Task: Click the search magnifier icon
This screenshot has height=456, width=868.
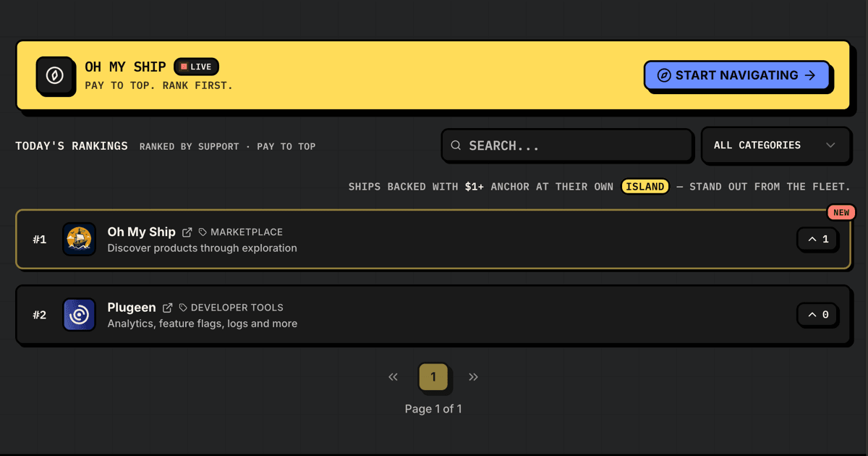Action: click(x=456, y=145)
